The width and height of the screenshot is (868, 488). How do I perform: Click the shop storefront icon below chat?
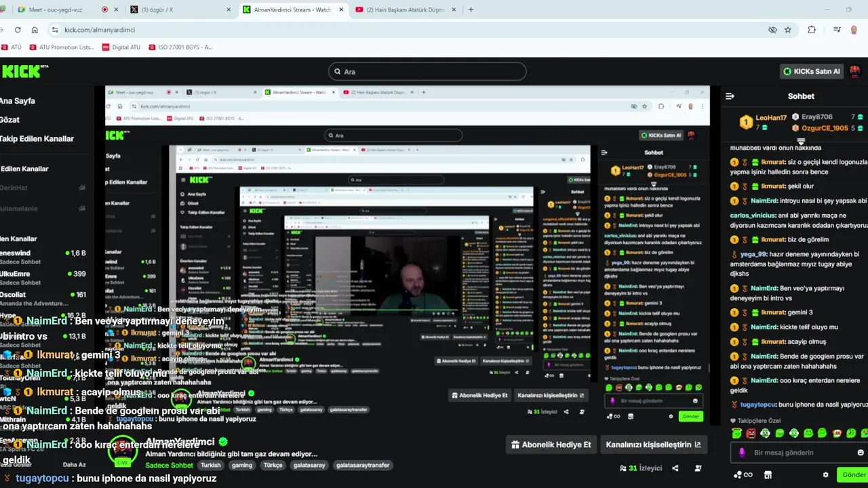pos(768,475)
